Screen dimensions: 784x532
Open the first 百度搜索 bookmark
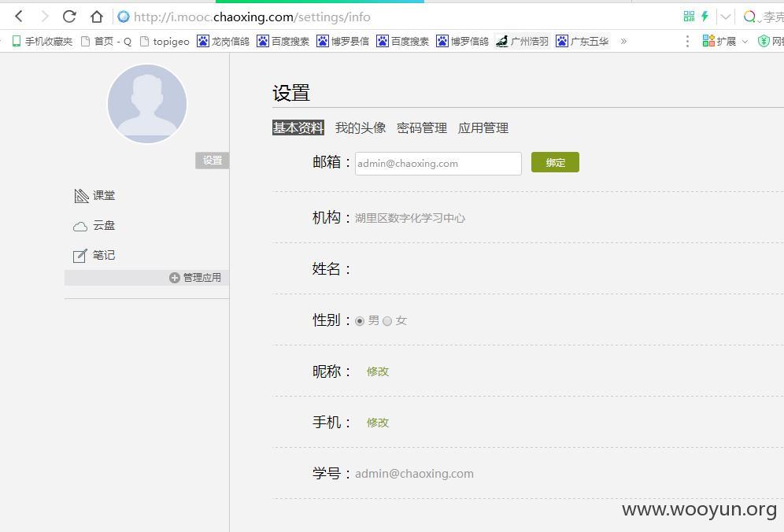click(x=283, y=41)
